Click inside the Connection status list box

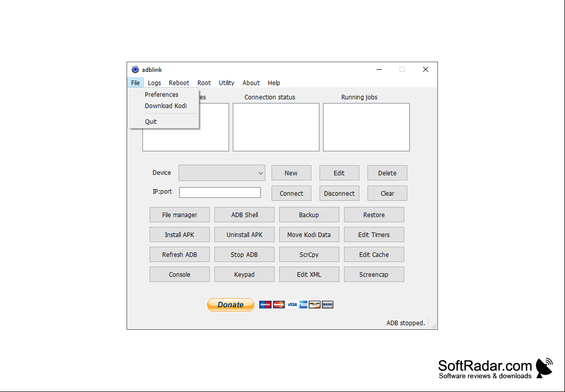coord(276,127)
